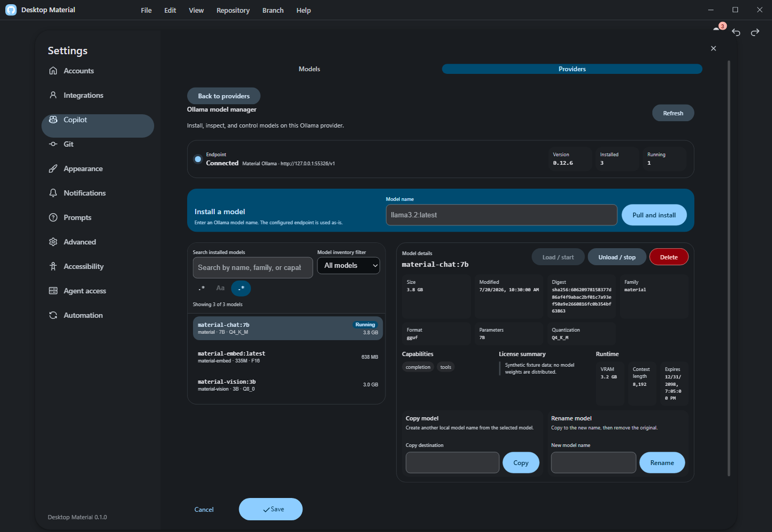Switch to the Providers tab
This screenshot has width=772, height=532.
point(572,69)
